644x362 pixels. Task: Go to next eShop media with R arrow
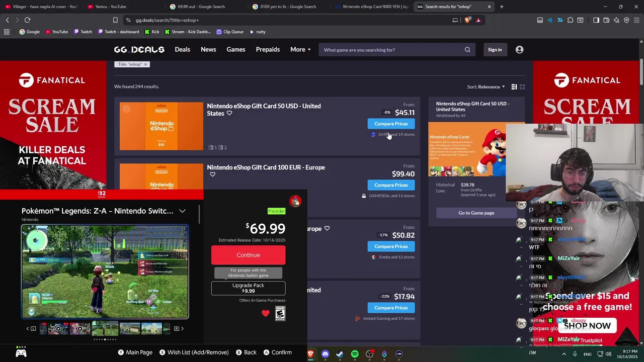(179, 329)
